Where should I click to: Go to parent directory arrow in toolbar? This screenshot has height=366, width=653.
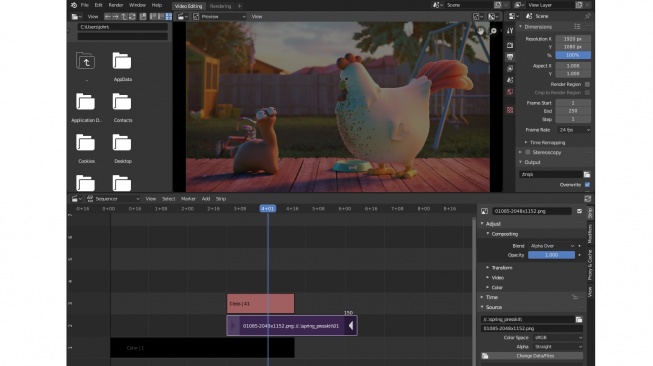(124, 17)
